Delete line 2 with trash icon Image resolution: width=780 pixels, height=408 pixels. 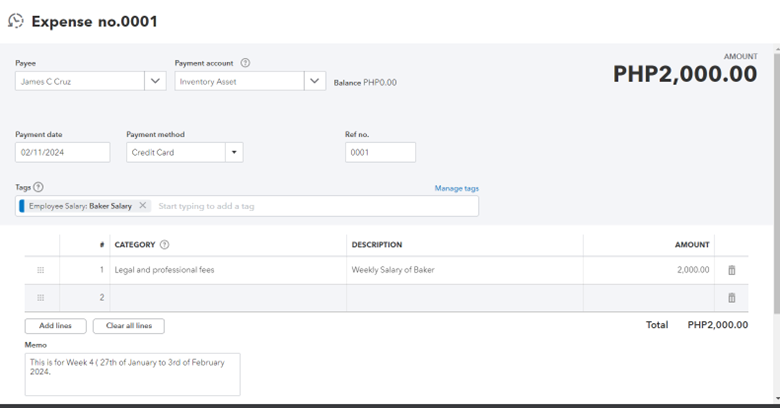click(731, 298)
